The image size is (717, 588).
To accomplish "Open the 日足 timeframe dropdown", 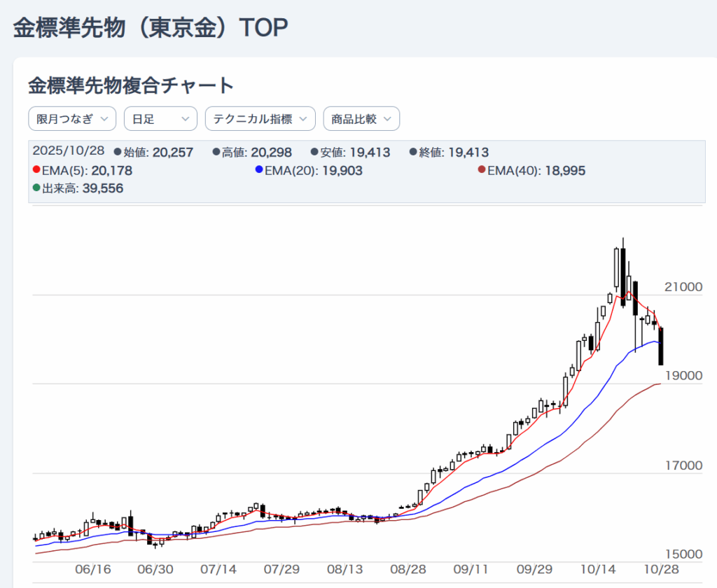I will (160, 119).
